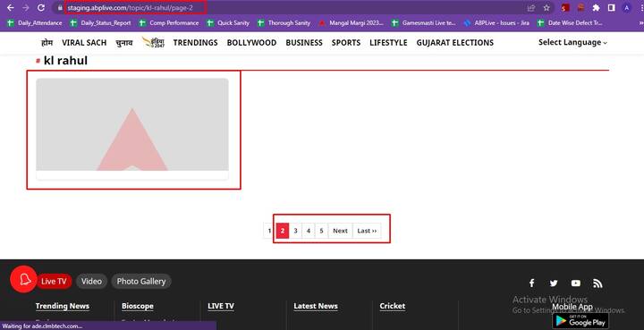The image size is (644, 330).
Task: Open GUJARAT ELECTIONS section
Action: coord(455,43)
